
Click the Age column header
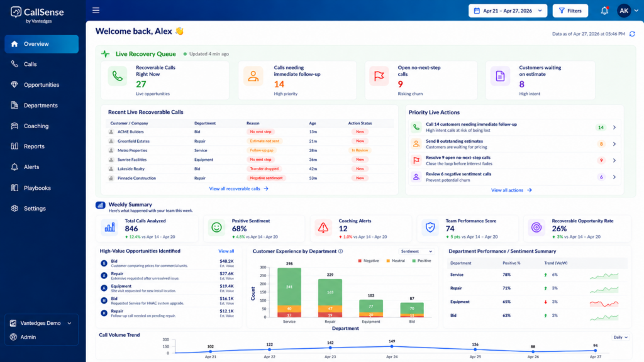click(x=313, y=123)
